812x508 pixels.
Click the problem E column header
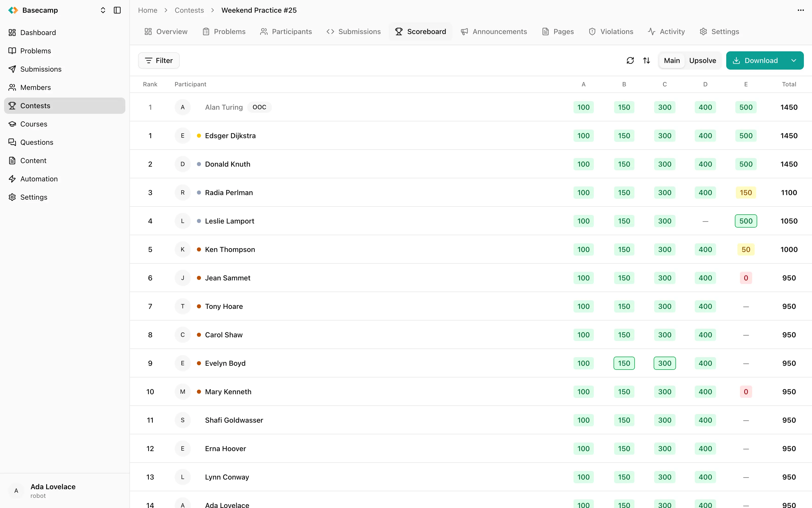pyautogui.click(x=746, y=84)
